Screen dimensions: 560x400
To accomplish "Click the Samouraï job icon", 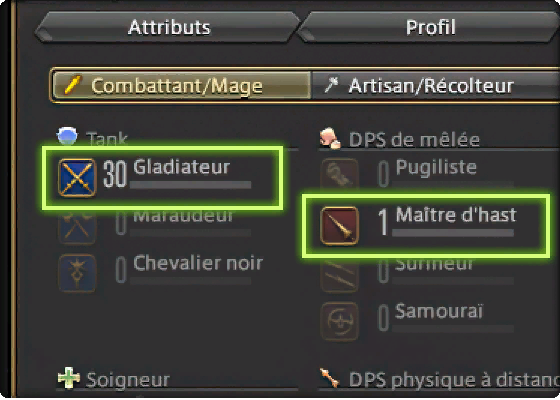I will tap(339, 321).
